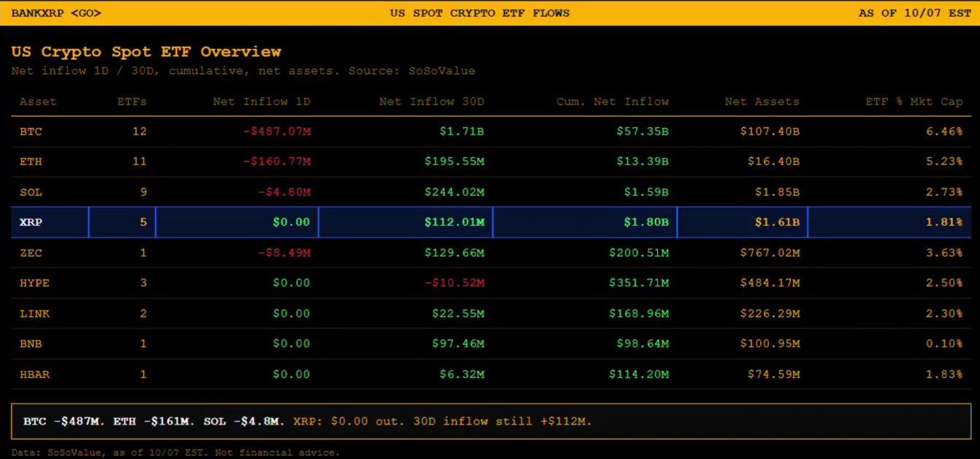This screenshot has width=980, height=459.
Task: Click BTC 30D inflow value $1.71B
Action: (x=462, y=132)
